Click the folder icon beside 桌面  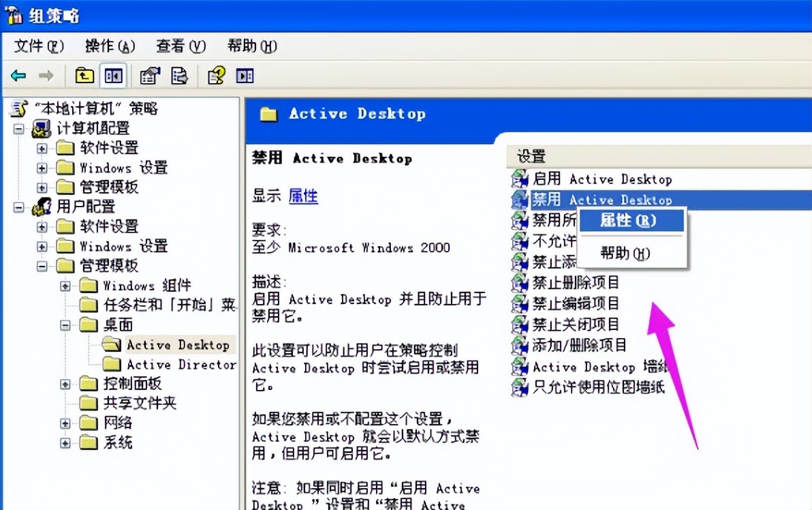[x=89, y=325]
